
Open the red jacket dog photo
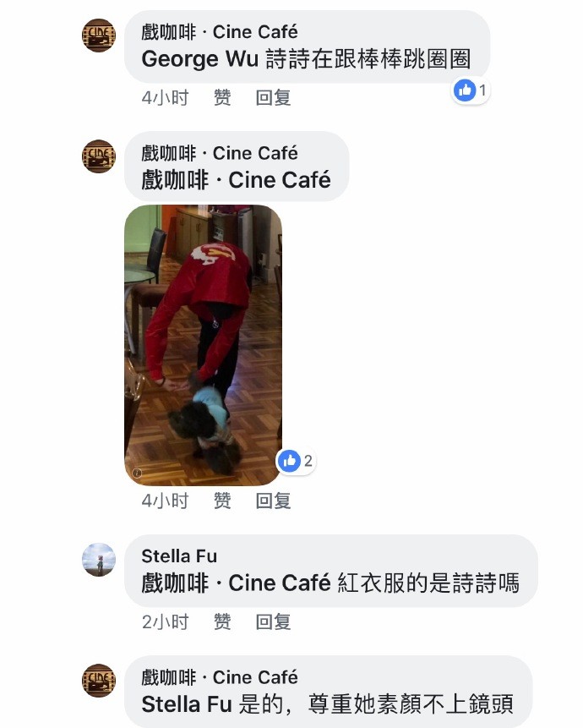point(203,346)
